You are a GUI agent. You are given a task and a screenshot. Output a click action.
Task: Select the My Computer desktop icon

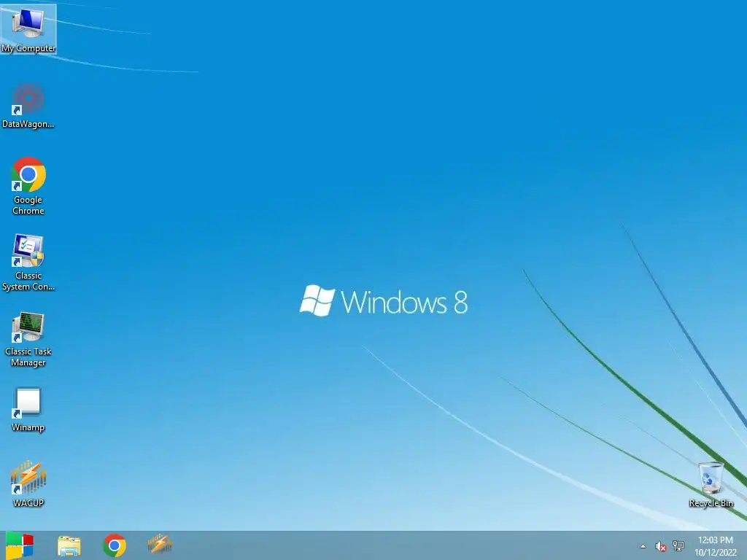pyautogui.click(x=28, y=29)
